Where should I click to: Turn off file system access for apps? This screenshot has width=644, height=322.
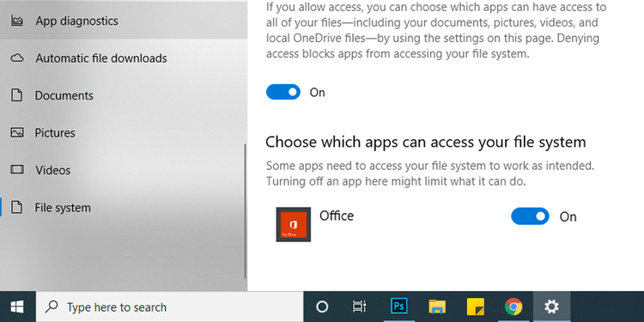pos(283,92)
